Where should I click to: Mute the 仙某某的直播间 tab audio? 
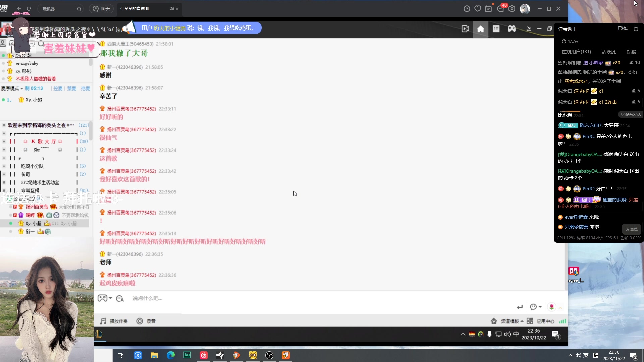[171, 9]
